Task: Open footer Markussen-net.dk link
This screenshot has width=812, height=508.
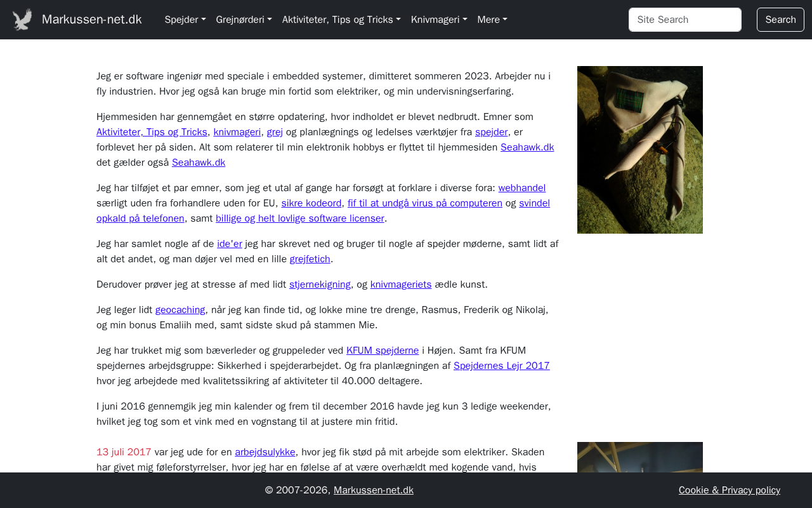Action: point(374,490)
